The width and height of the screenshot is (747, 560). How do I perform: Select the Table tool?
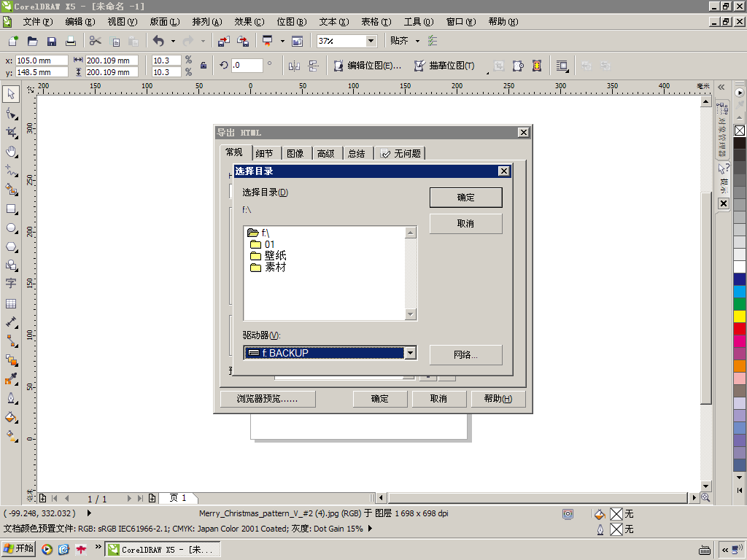[x=11, y=303]
